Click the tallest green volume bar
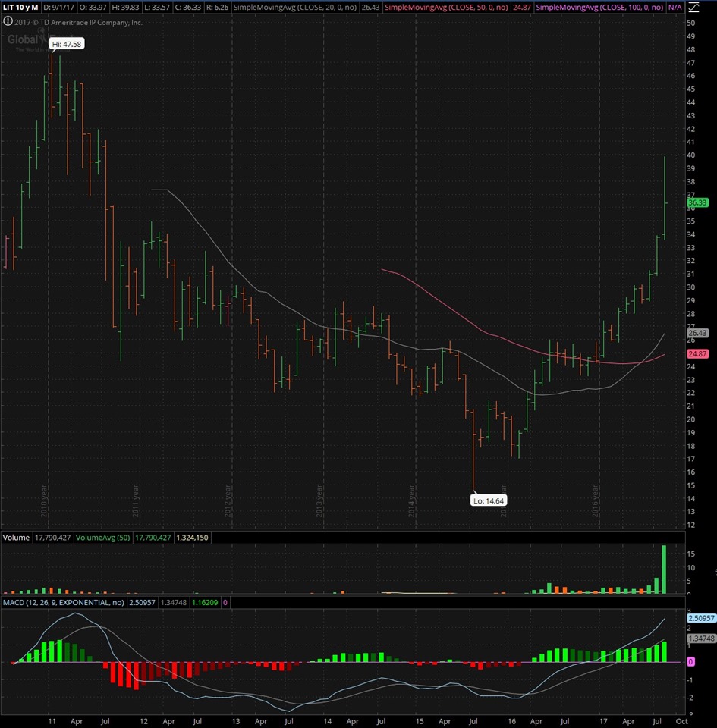Image resolution: width=717 pixels, height=728 pixels. [664, 570]
